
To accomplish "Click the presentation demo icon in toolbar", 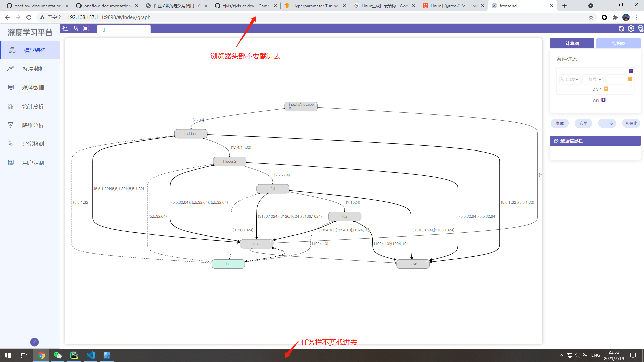I will (x=66, y=29).
